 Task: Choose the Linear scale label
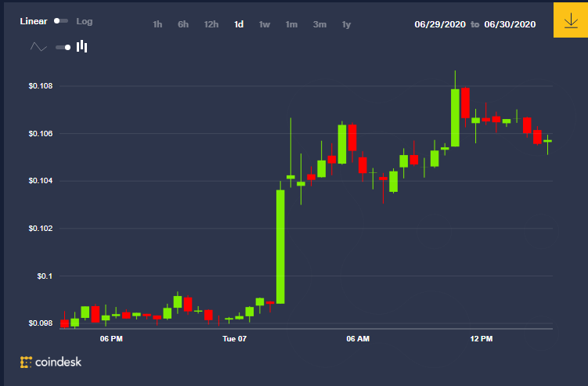click(34, 21)
